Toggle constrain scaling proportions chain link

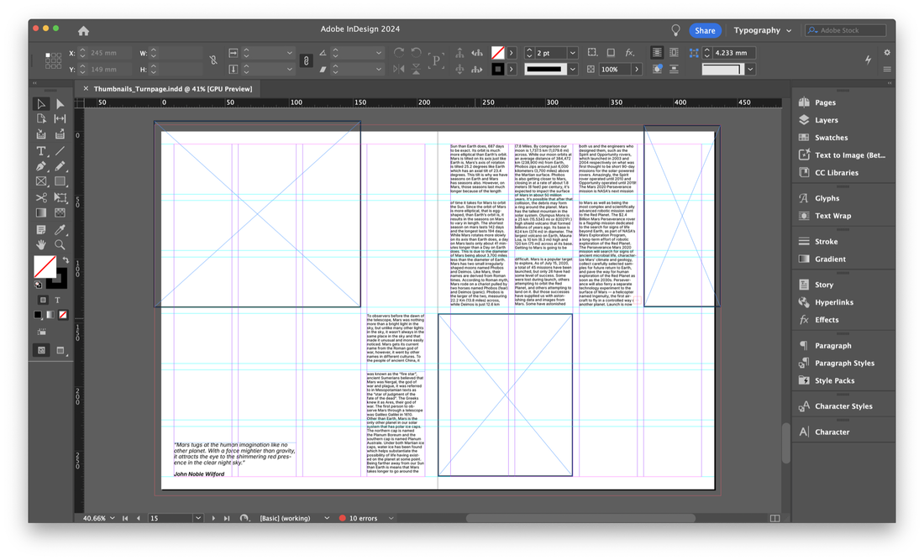point(306,60)
